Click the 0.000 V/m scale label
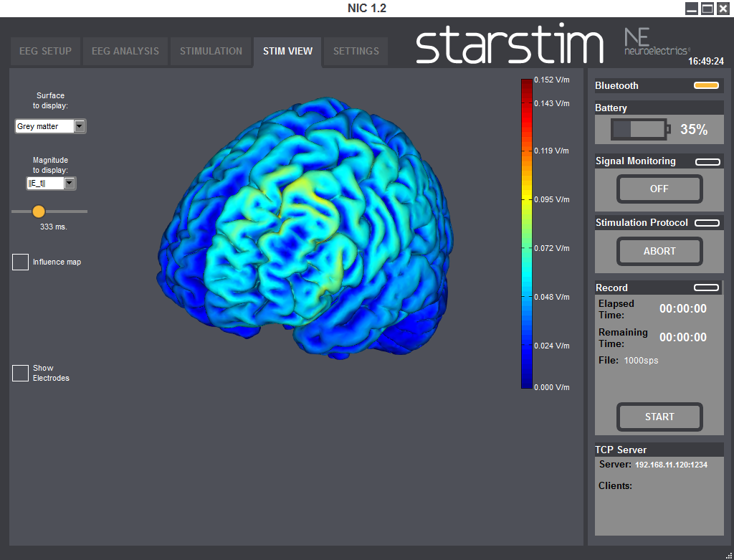734x560 pixels. coord(551,388)
